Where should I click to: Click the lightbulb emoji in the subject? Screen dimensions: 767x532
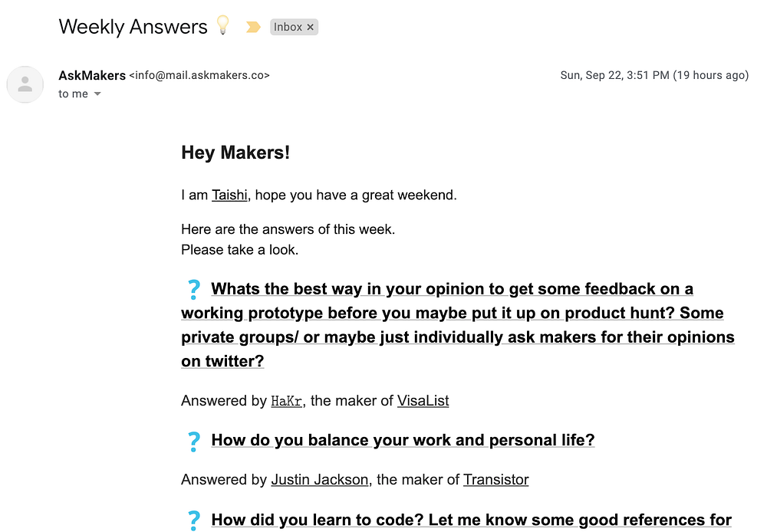click(x=222, y=25)
